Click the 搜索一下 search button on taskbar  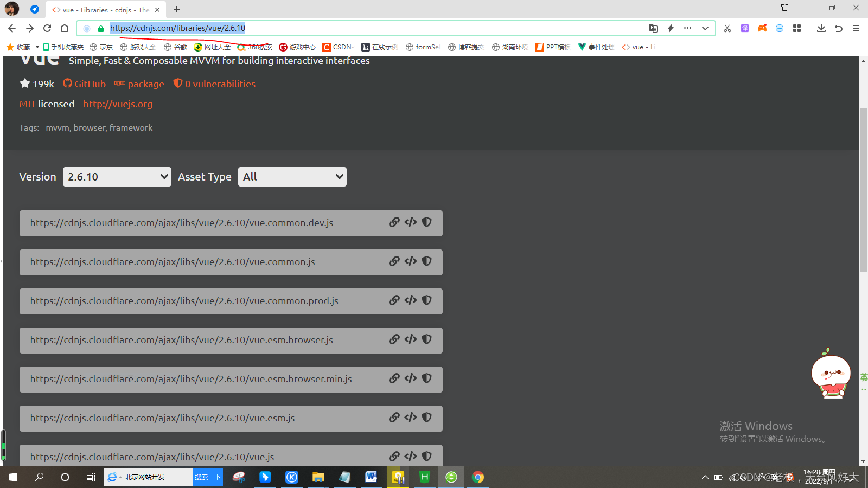pyautogui.click(x=208, y=477)
